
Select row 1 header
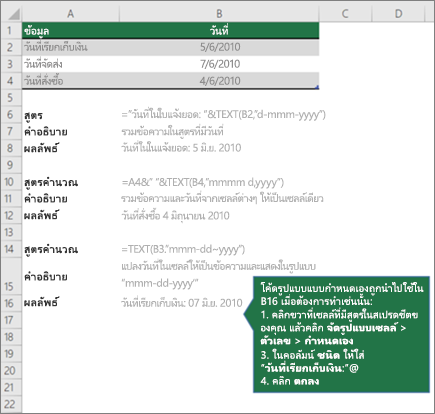pyautogui.click(x=11, y=31)
